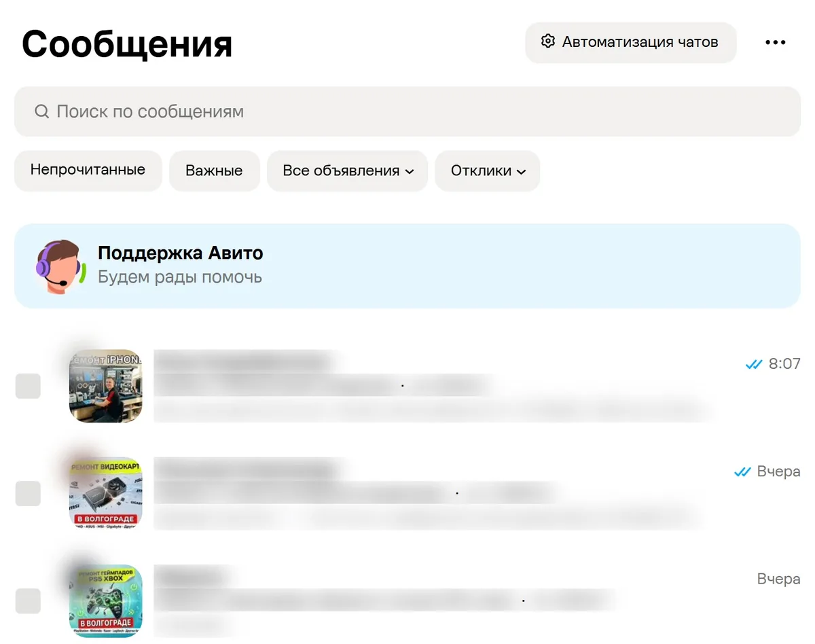This screenshot has width=815, height=644.
Task: Expand the Все объявления dropdown
Action: click(348, 171)
